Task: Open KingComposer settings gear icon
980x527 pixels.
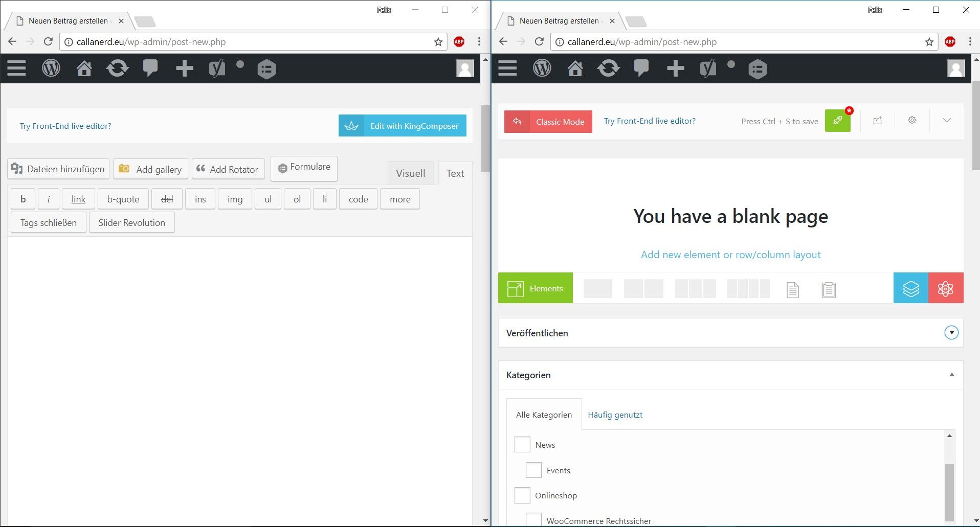Action: pyautogui.click(x=912, y=120)
